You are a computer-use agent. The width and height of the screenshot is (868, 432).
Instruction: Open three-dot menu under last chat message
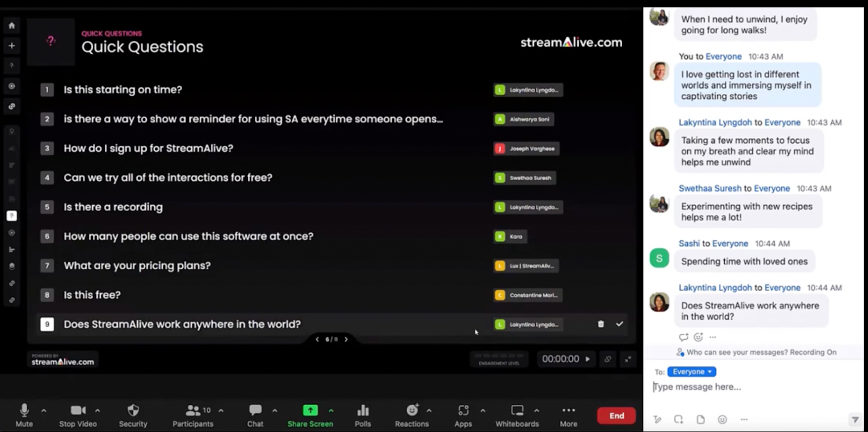[713, 337]
